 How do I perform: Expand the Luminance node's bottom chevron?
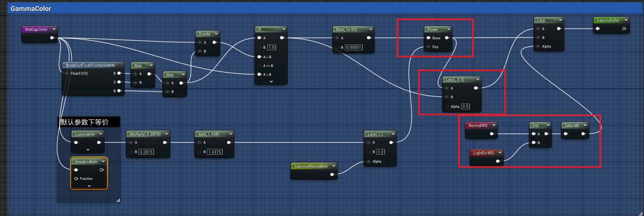click(88, 150)
